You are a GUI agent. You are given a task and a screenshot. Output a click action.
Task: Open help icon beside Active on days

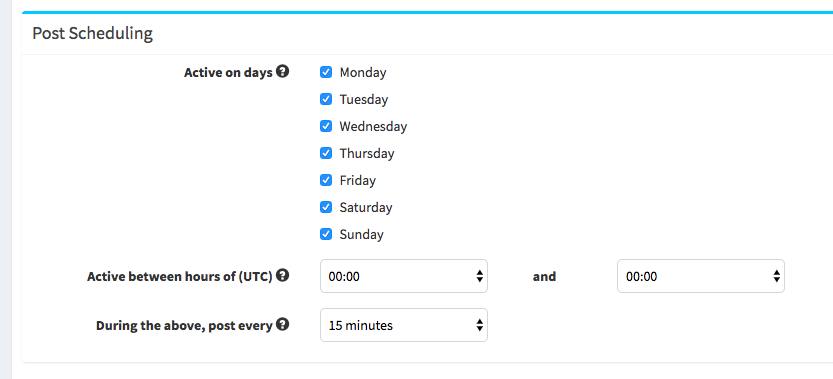tap(283, 71)
